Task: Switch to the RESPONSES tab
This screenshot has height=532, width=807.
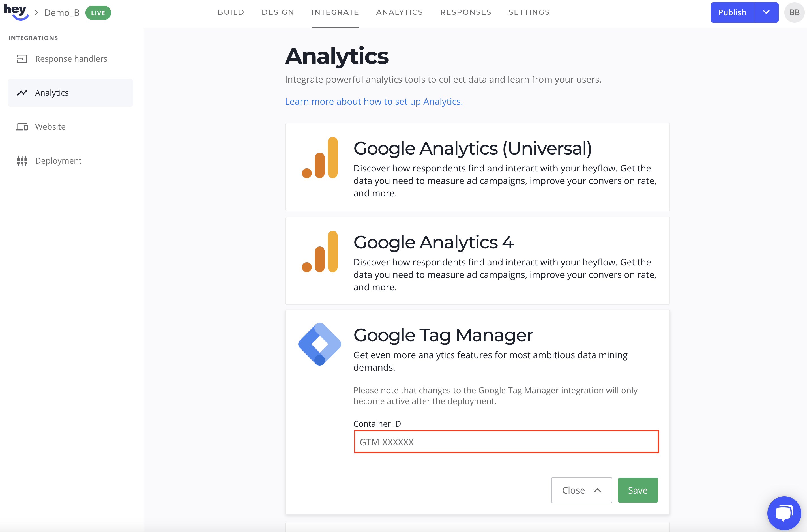Action: (466, 12)
